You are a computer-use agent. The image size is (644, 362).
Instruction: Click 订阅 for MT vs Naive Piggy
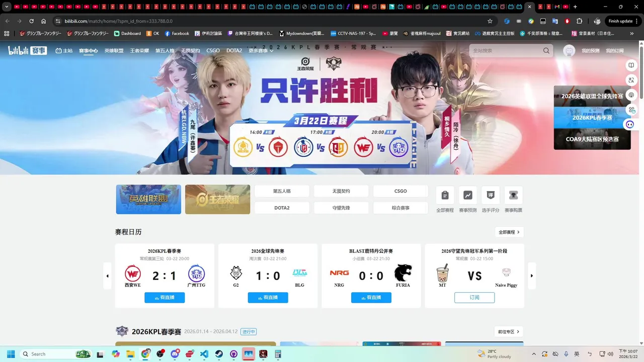click(x=474, y=298)
